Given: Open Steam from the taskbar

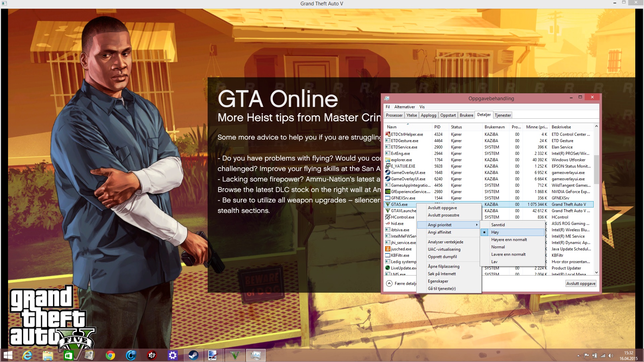Looking at the screenshot, I should point(193,355).
